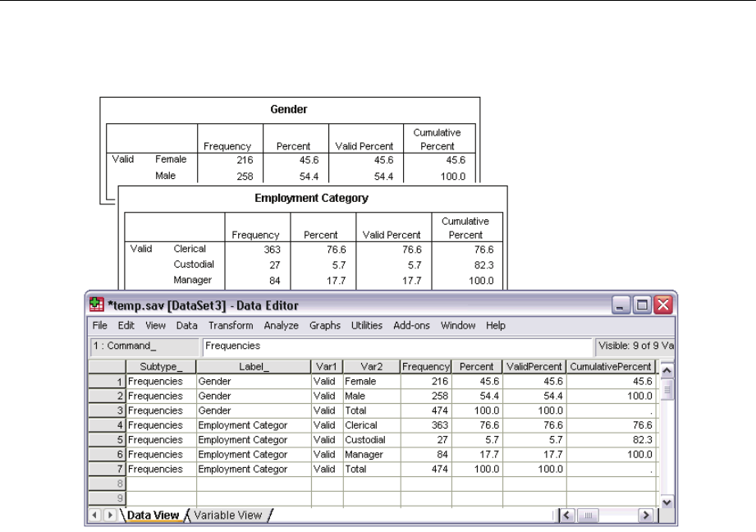
Task: Open the Add-ons menu
Action: pos(411,326)
